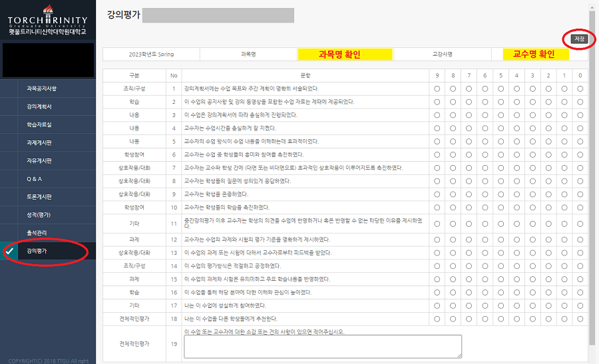The height and width of the screenshot is (364, 599).
Task: Click the 저장 save button
Action: pos(579,39)
